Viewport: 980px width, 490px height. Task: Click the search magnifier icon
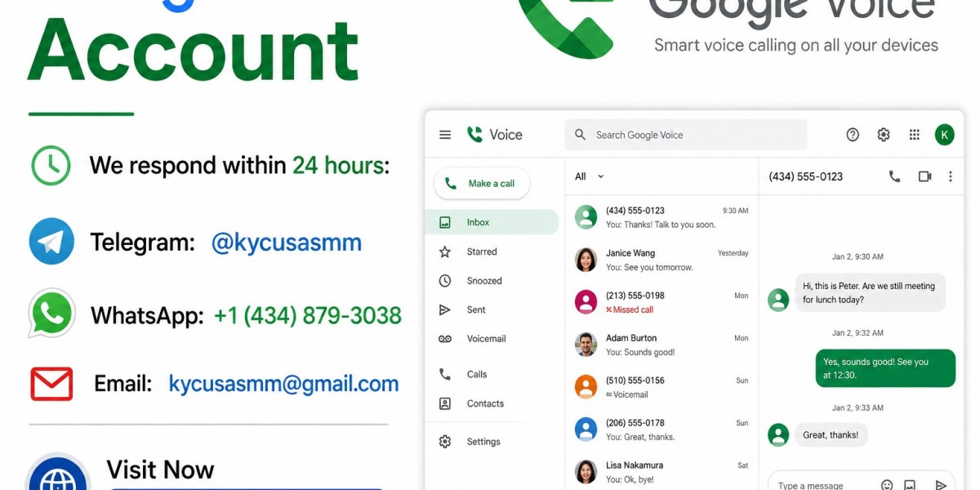[x=580, y=135]
